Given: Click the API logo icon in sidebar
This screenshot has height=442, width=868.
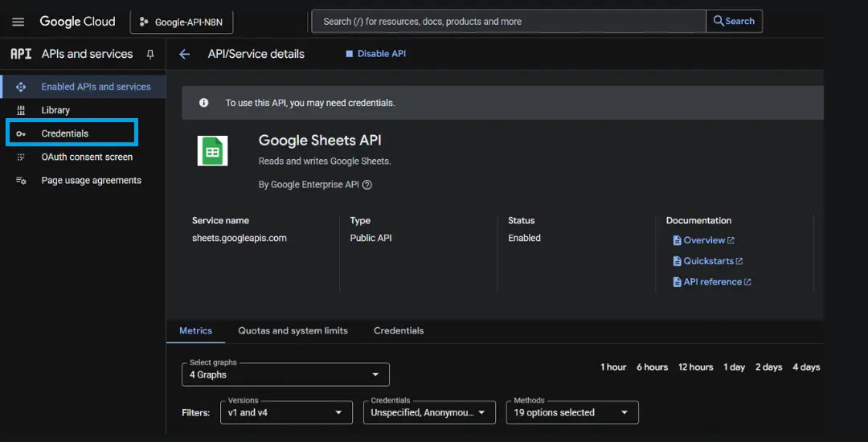Looking at the screenshot, I should coord(21,54).
